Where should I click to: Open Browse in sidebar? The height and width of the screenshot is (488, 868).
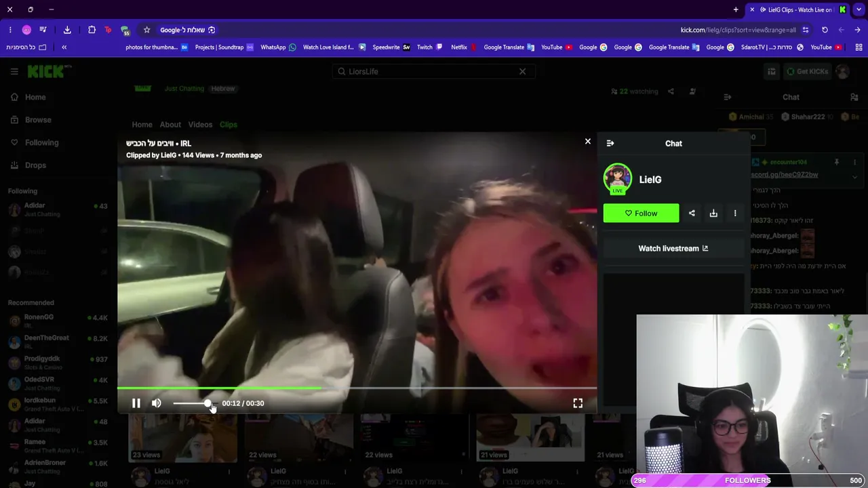31,120
